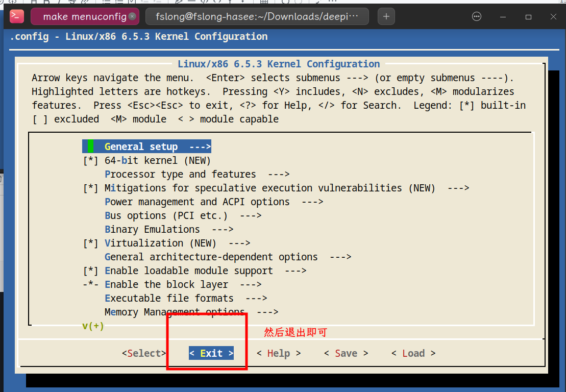
Task: Expand the Executable file formats arrow
Action: (x=256, y=298)
